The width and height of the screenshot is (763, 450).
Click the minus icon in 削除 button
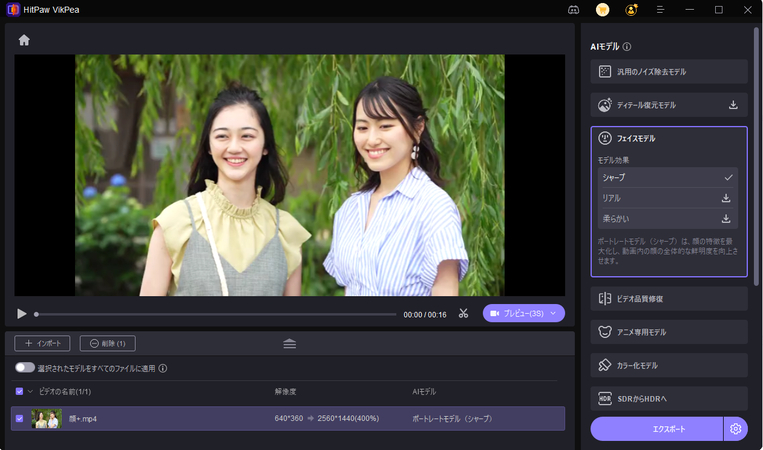coord(94,343)
